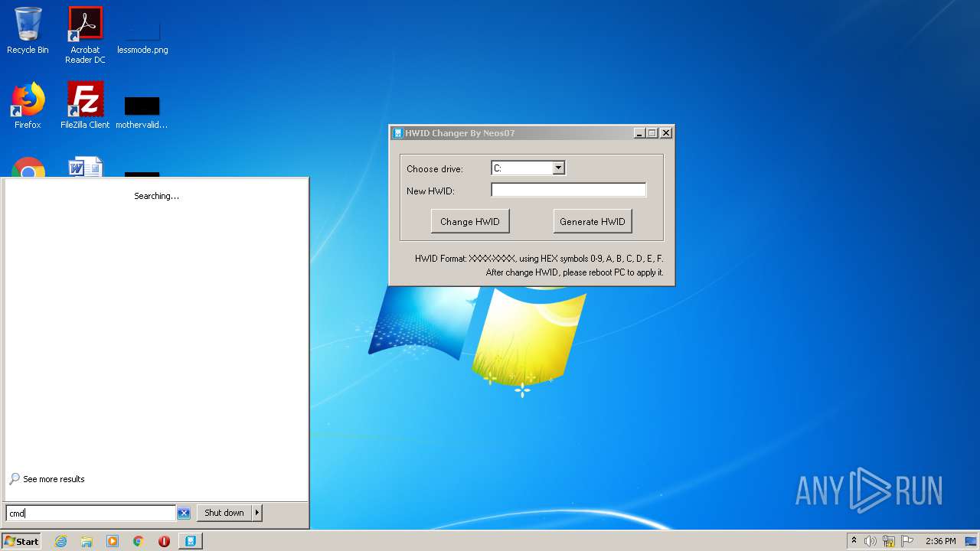Click the New HWID input field
This screenshot has width=980, height=551.
click(x=569, y=190)
